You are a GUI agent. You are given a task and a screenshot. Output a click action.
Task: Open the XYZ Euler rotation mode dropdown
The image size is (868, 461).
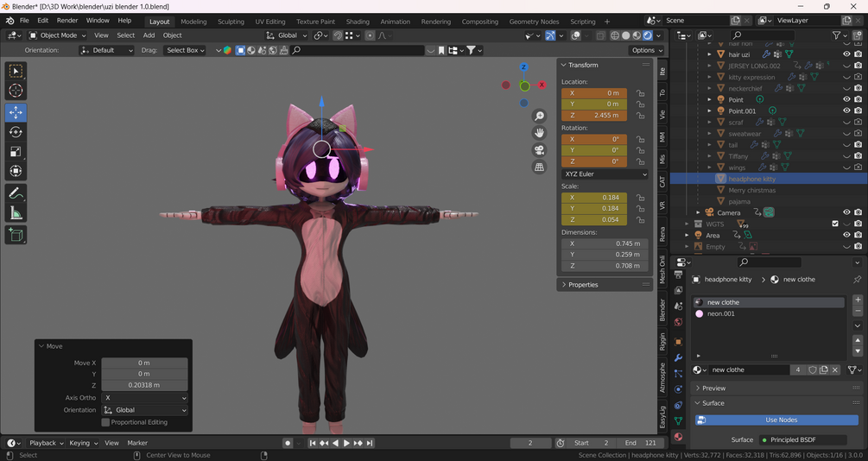click(x=605, y=174)
